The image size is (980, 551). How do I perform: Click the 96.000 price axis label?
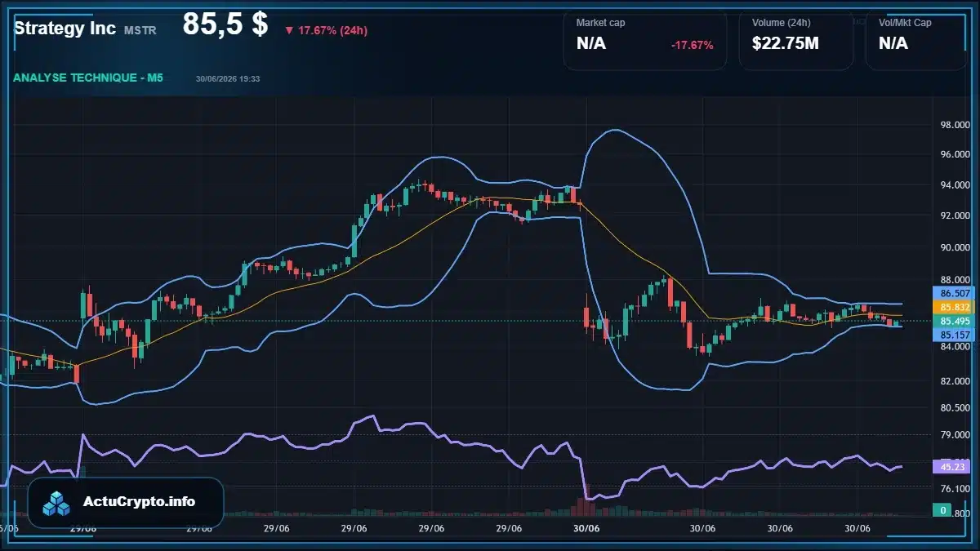coord(955,154)
